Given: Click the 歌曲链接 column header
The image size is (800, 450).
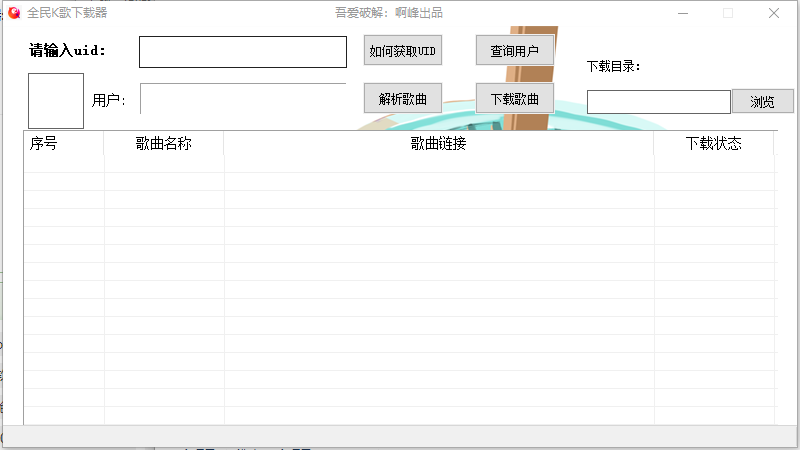Looking at the screenshot, I should tap(438, 143).
